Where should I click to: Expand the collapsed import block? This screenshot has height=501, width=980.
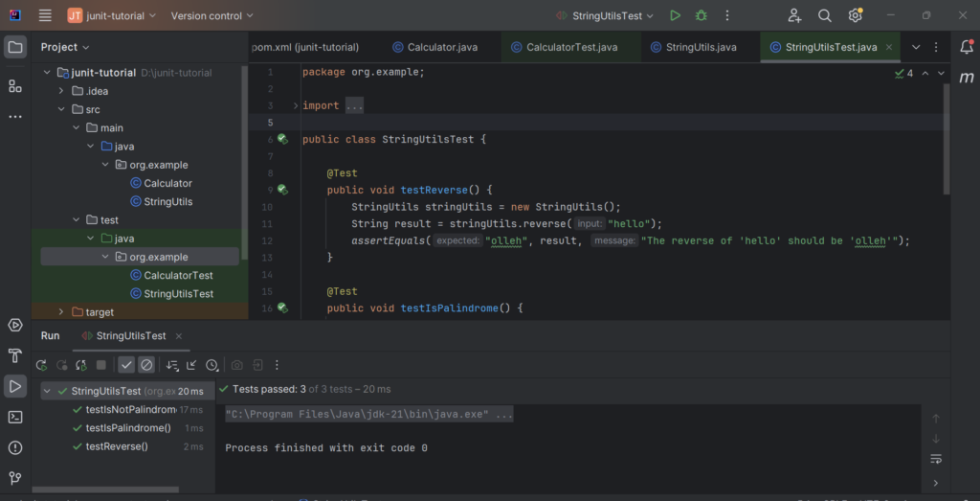coord(296,105)
